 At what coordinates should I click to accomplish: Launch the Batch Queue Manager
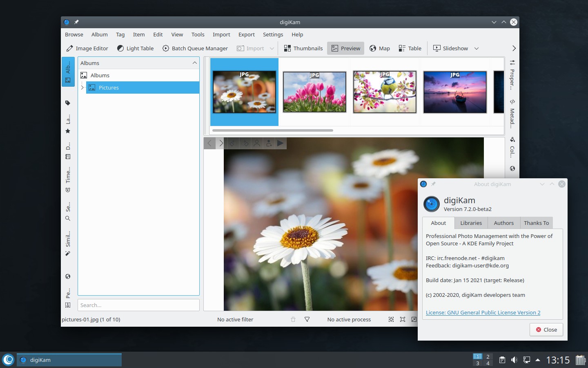[x=195, y=48]
